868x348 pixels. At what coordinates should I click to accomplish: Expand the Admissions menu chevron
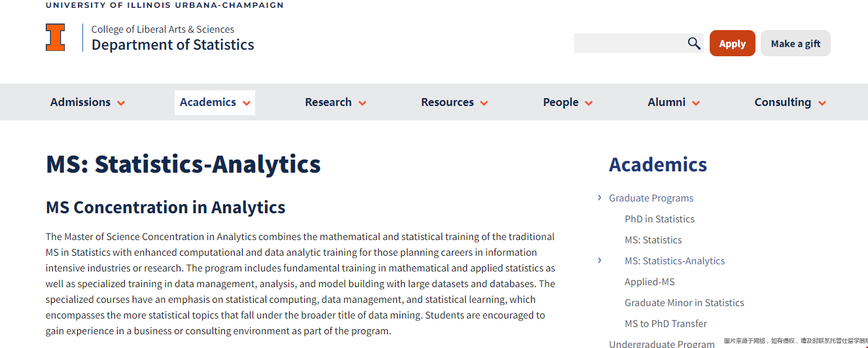[x=121, y=103]
